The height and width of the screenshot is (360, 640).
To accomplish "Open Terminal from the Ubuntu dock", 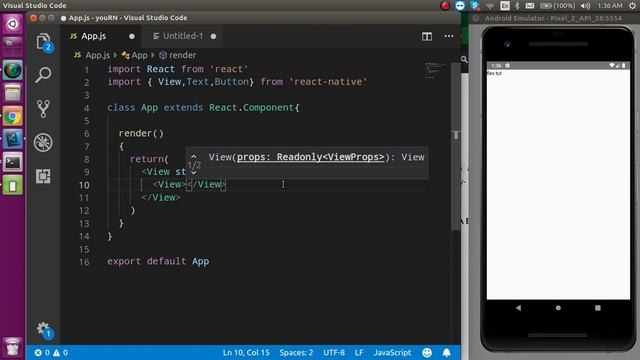I will (x=13, y=162).
